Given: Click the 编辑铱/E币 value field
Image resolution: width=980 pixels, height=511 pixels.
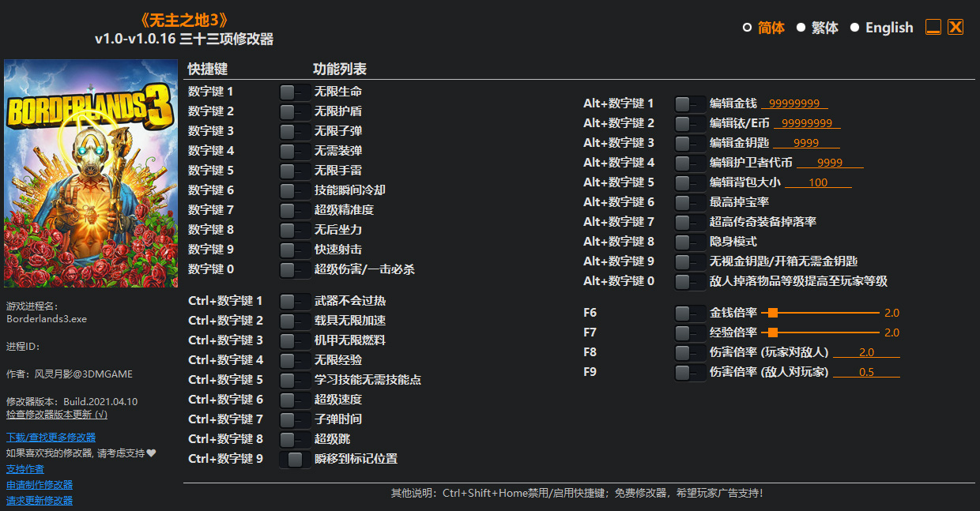Looking at the screenshot, I should coord(807,123).
